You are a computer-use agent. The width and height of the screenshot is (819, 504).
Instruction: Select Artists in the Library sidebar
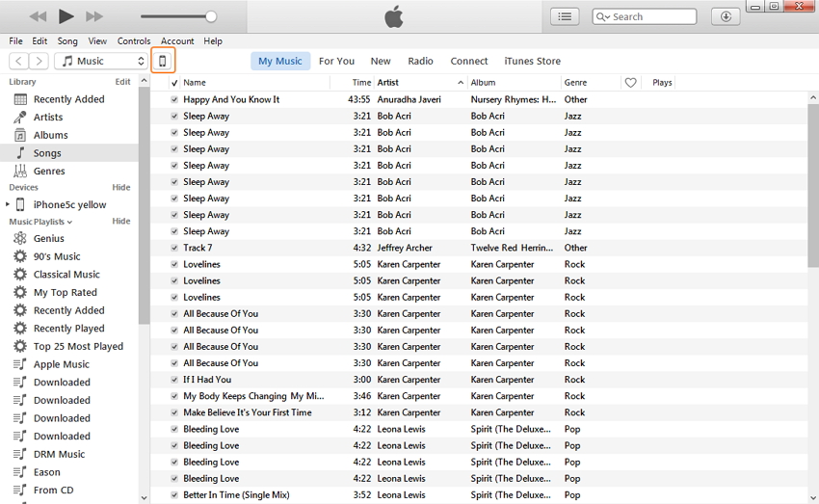[48, 118]
